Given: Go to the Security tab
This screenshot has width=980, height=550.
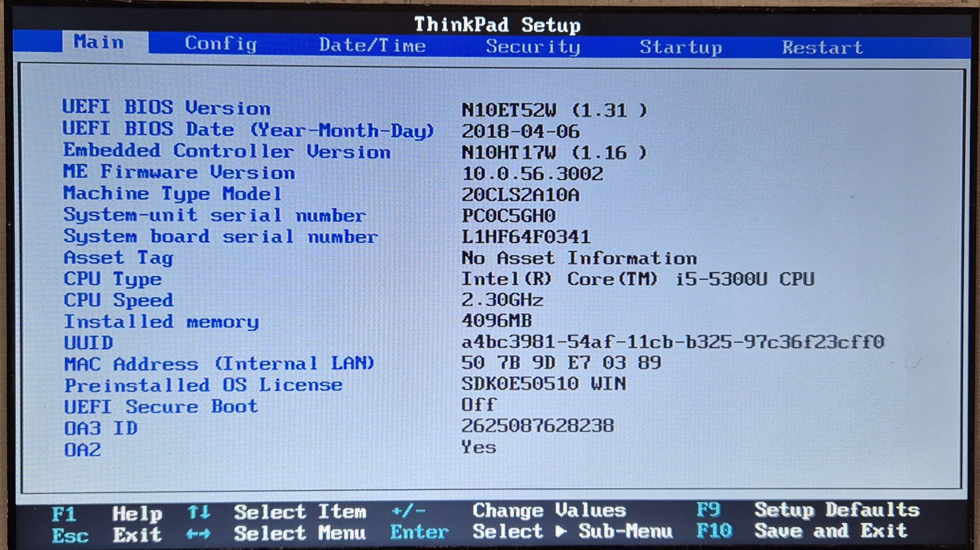Looking at the screenshot, I should tap(533, 47).
